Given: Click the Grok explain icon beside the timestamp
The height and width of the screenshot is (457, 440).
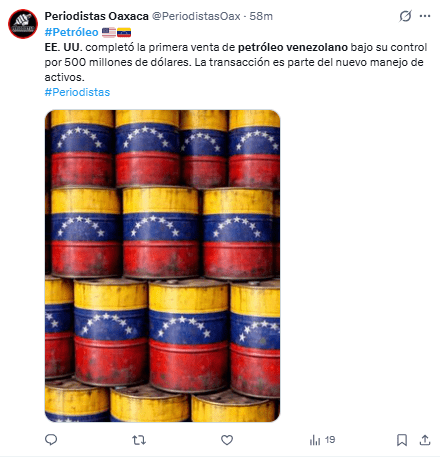Looking at the screenshot, I should coord(405,16).
